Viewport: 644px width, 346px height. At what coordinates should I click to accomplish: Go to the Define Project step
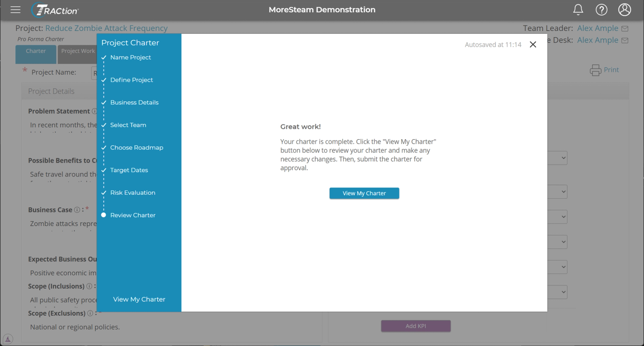(x=132, y=80)
